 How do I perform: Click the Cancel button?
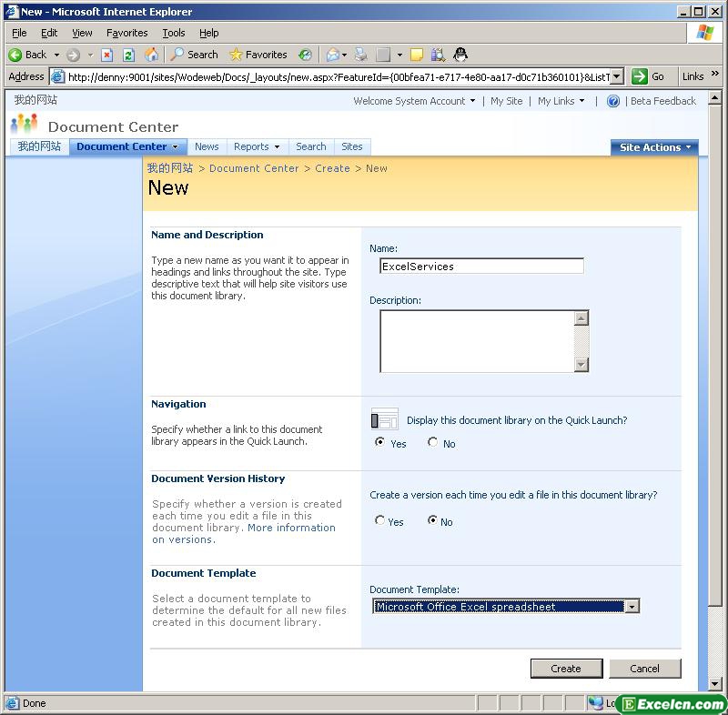[645, 669]
